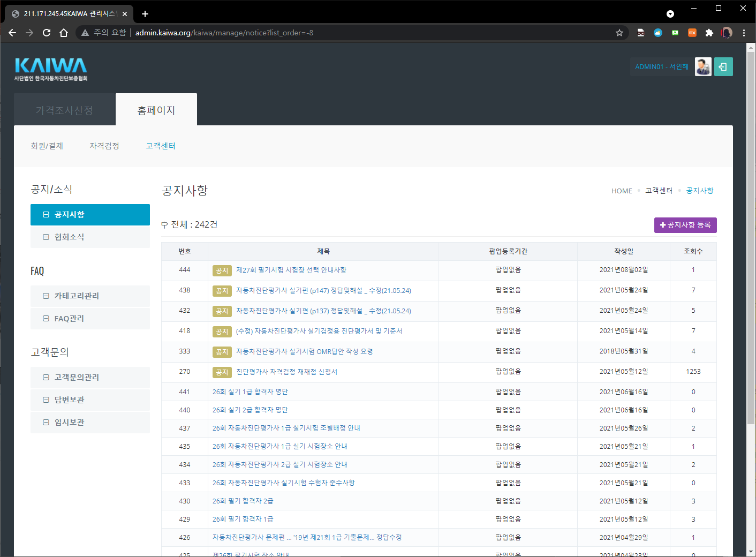Click the ADMIN01 account name
Image resolution: width=756 pixels, height=557 pixels.
662,67
